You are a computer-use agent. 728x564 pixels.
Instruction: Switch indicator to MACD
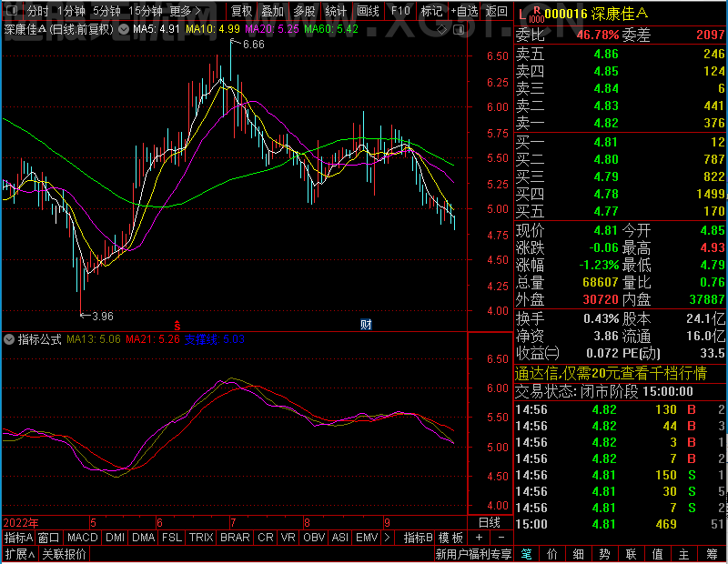(x=82, y=538)
